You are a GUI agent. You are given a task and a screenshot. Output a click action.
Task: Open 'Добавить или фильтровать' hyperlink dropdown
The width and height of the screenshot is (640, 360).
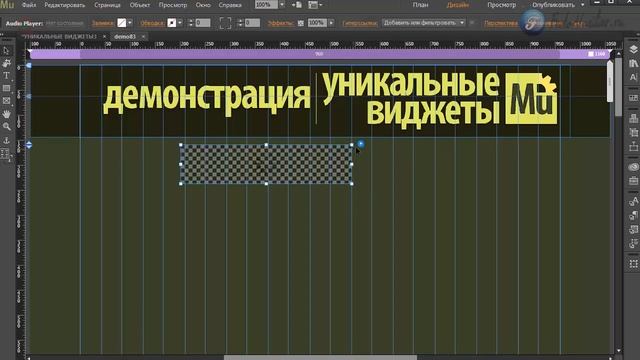(423, 23)
